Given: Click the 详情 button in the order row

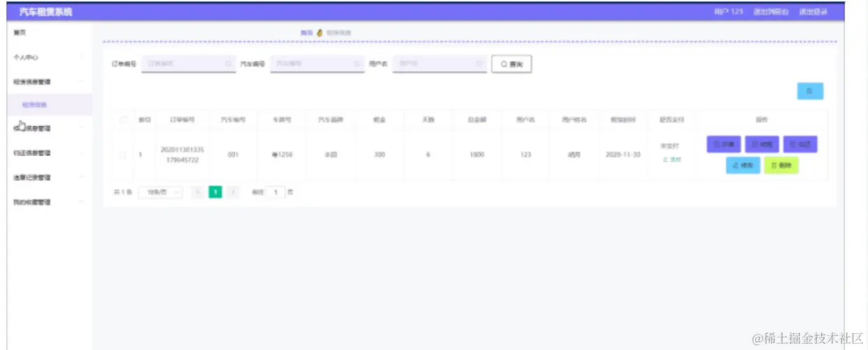Looking at the screenshot, I should click(x=724, y=145).
